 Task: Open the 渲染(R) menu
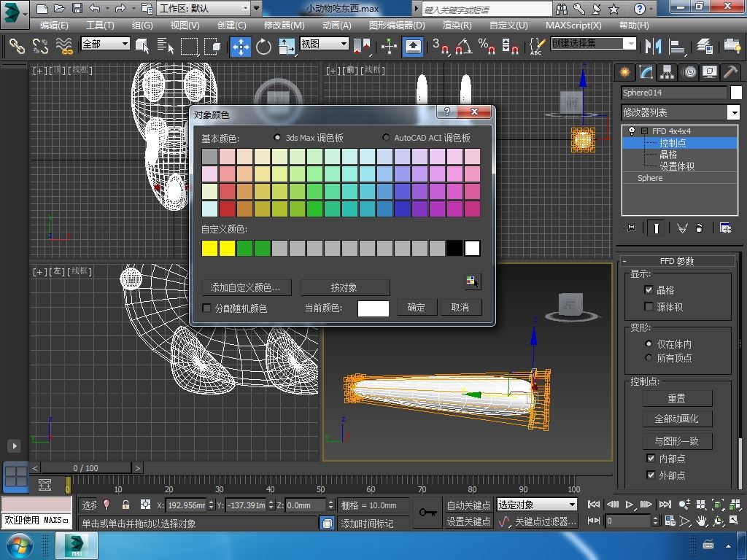[457, 26]
